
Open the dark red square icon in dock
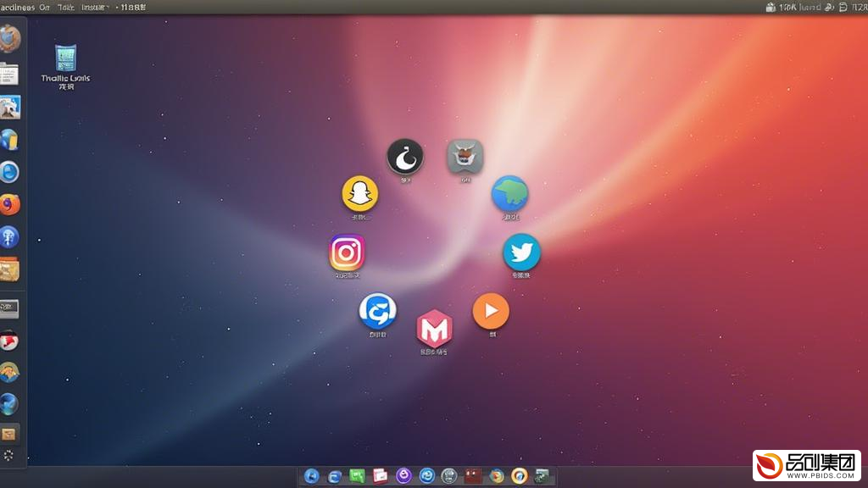pos(473,476)
